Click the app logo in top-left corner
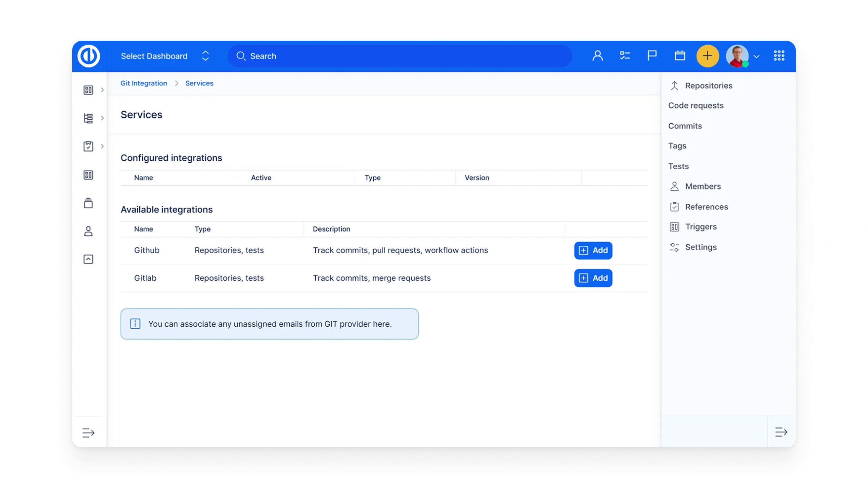 [89, 56]
